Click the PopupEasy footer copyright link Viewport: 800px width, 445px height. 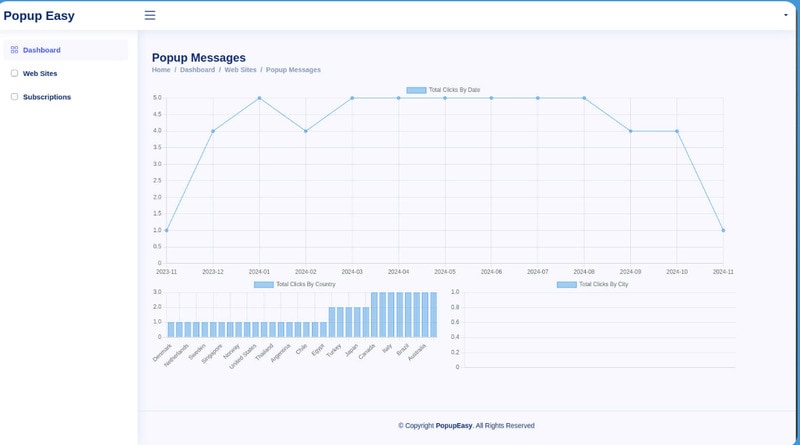click(454, 425)
